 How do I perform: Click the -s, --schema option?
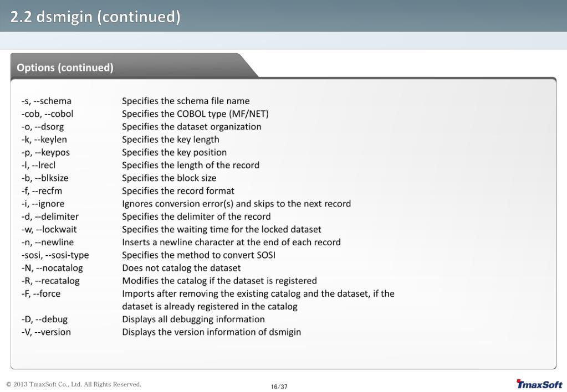pos(47,101)
